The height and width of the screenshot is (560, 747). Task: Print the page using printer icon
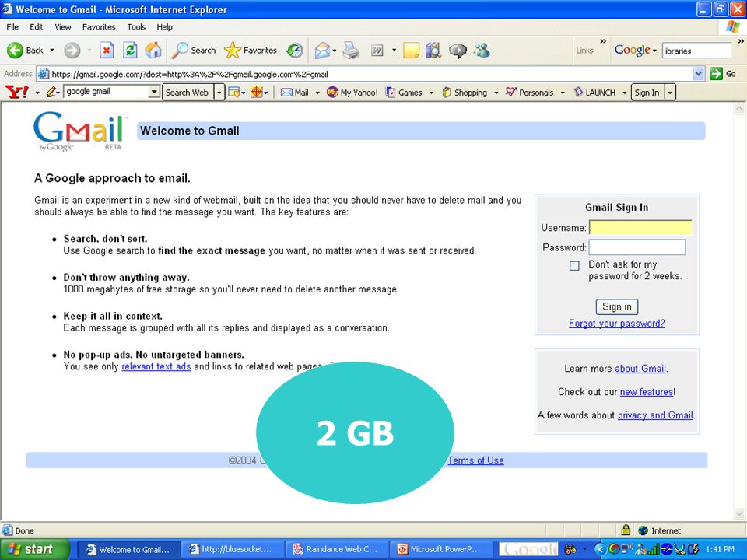coord(351,50)
